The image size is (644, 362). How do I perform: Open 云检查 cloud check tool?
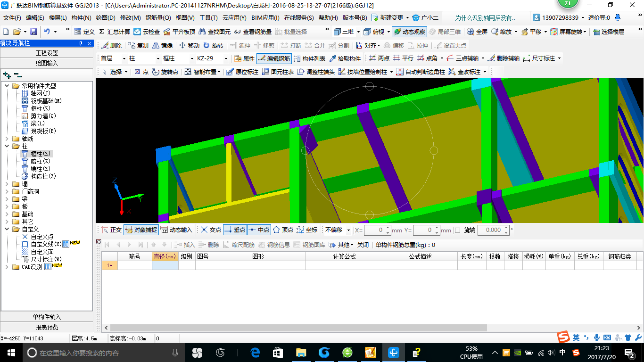tap(147, 32)
